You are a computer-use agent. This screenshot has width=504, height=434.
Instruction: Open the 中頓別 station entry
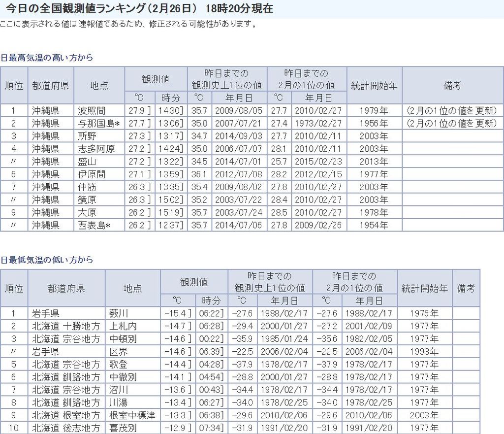tap(123, 339)
